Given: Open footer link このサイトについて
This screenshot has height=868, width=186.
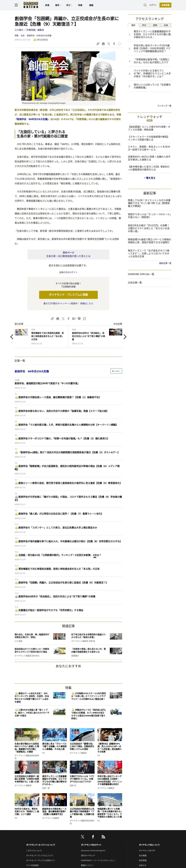Looking at the screenshot, I should [34, 850].
